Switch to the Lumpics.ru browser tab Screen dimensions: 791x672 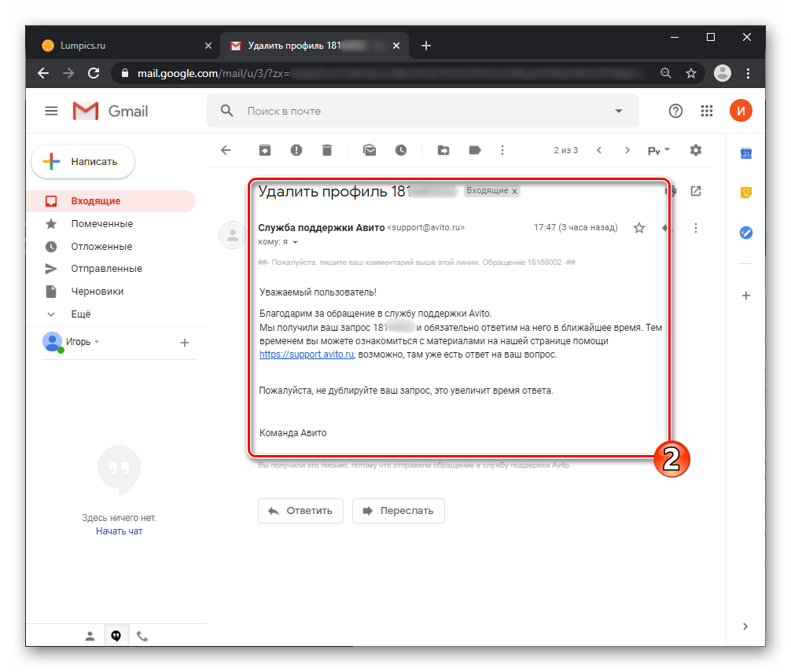pyautogui.click(x=121, y=46)
